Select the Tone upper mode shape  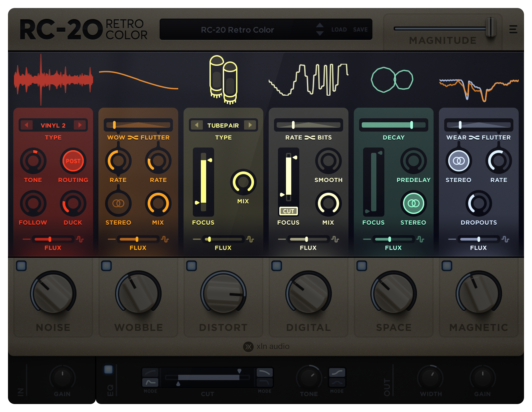[x=337, y=372]
